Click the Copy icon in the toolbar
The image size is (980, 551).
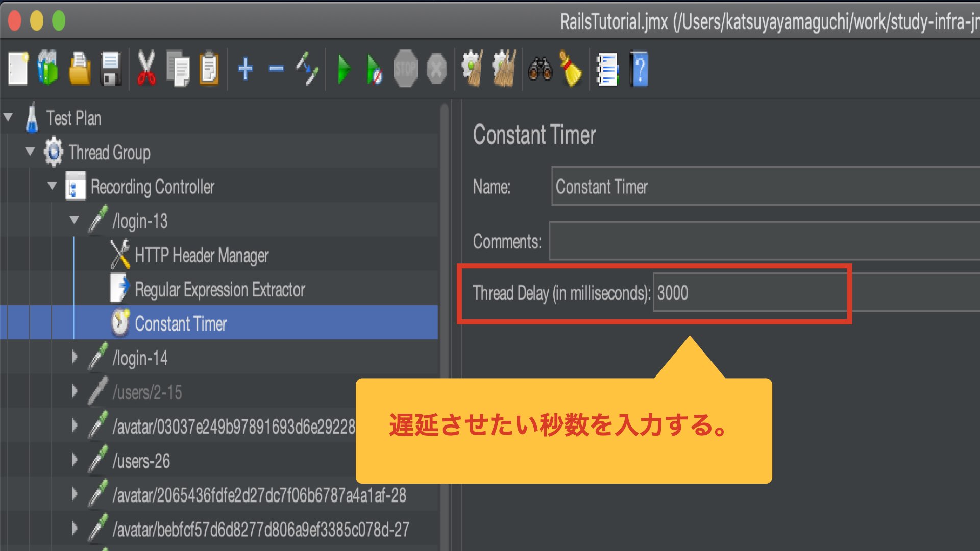tap(178, 69)
